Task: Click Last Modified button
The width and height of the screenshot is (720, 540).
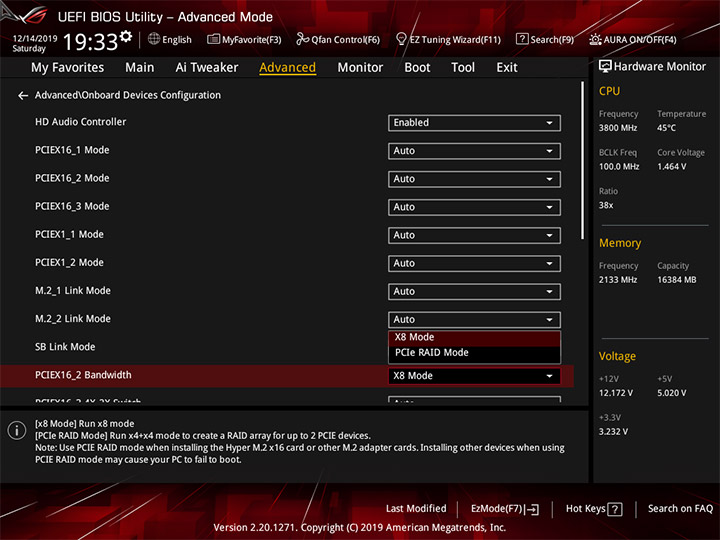Action: (x=416, y=509)
